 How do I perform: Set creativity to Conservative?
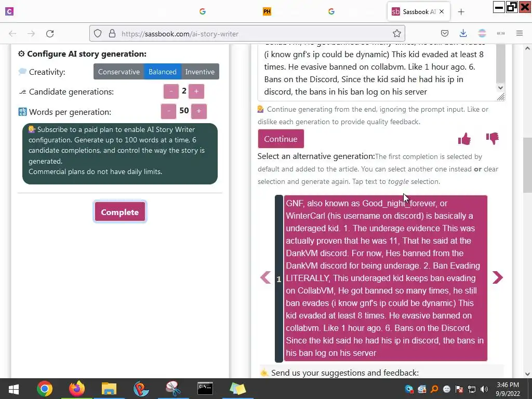pos(119,72)
